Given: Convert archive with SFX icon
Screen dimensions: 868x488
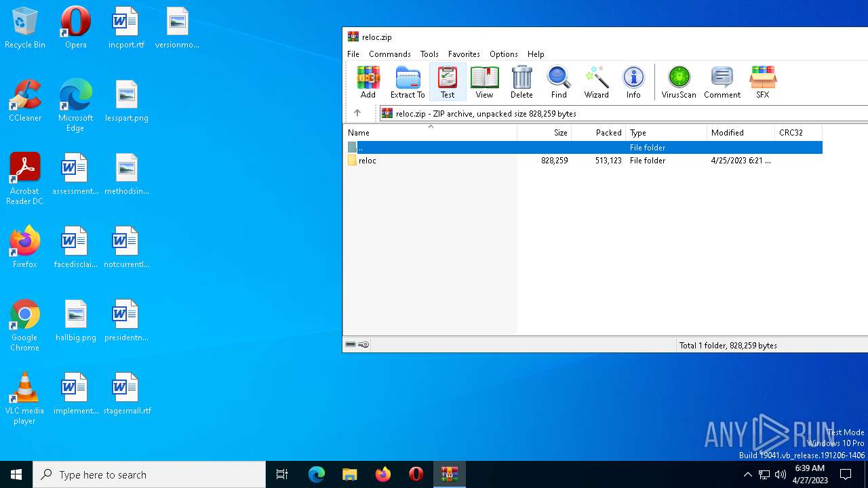Looking at the screenshot, I should (x=763, y=82).
